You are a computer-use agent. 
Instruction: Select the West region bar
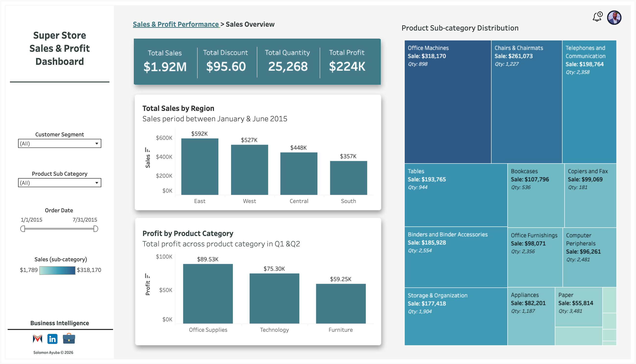coord(250,170)
